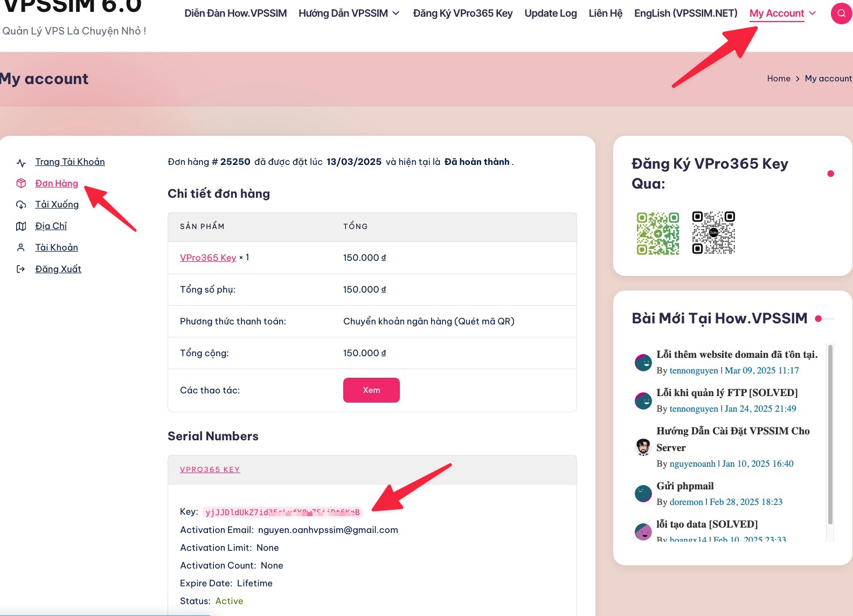The width and height of the screenshot is (853, 616).
Task: Click the logout icon beside Đăng Xuất
Action: [21, 269]
